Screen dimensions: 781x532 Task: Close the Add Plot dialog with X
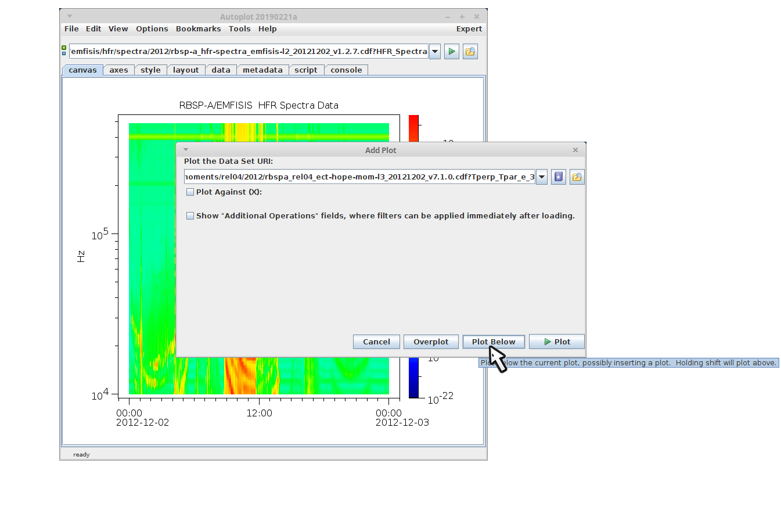[575, 150]
